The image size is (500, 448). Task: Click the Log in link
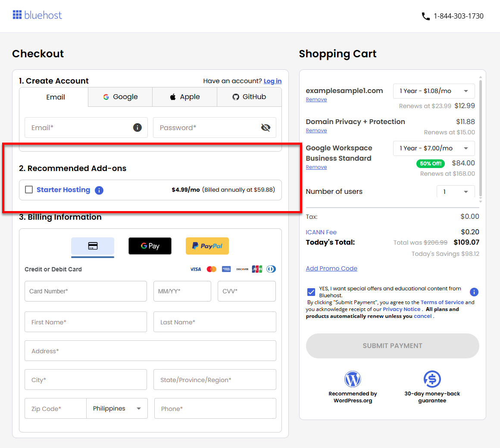273,81
